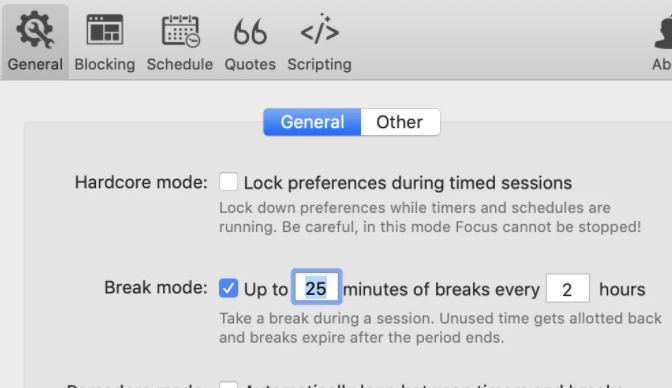Viewport: 672px width, 388px height.
Task: Click the 'Schedule' text label in toolbar
Action: point(180,64)
